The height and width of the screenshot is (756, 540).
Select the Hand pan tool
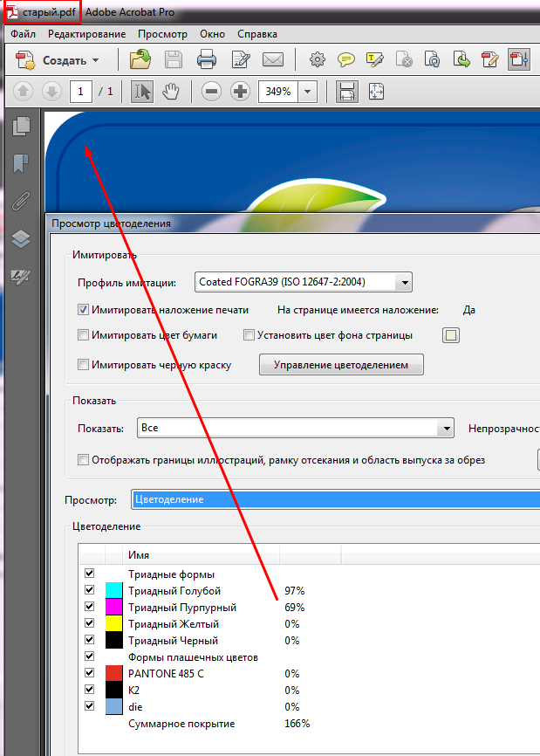coord(170,91)
